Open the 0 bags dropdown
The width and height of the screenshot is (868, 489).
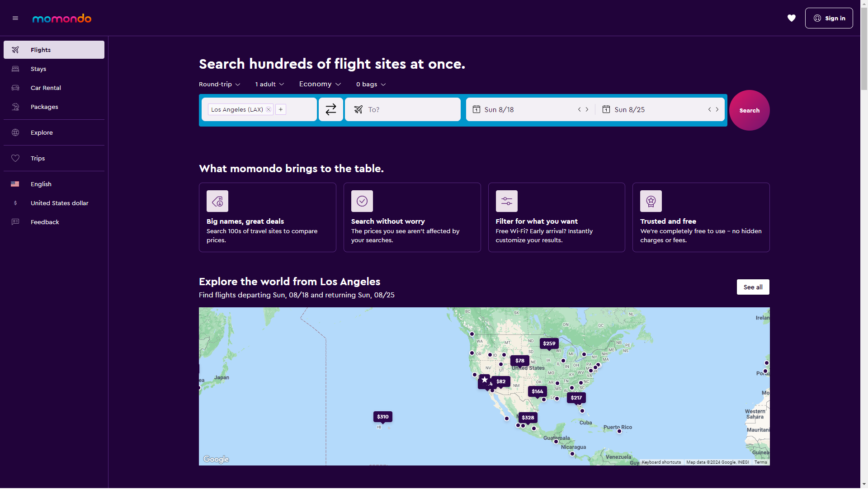[371, 85]
